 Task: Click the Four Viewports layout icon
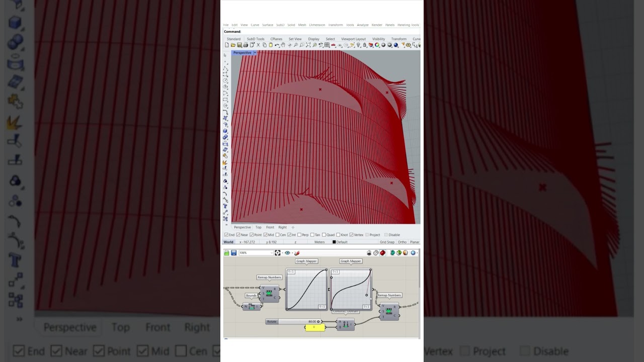coord(327,45)
